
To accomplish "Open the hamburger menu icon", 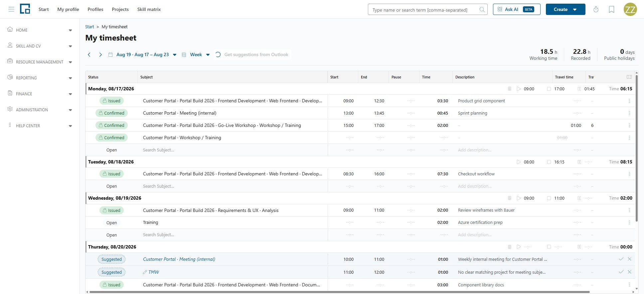I will tap(11, 9).
